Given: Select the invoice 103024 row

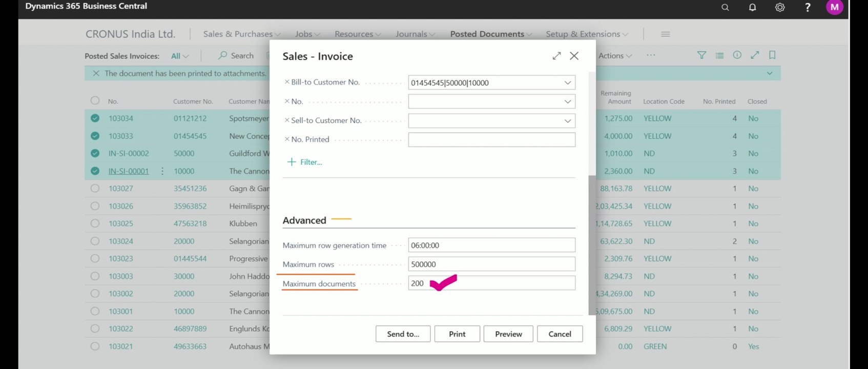Looking at the screenshot, I should pos(95,241).
